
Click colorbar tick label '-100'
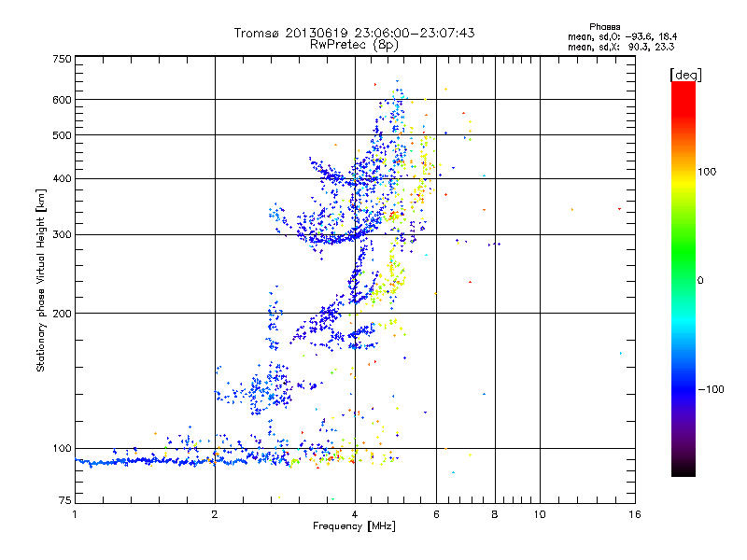(711, 389)
